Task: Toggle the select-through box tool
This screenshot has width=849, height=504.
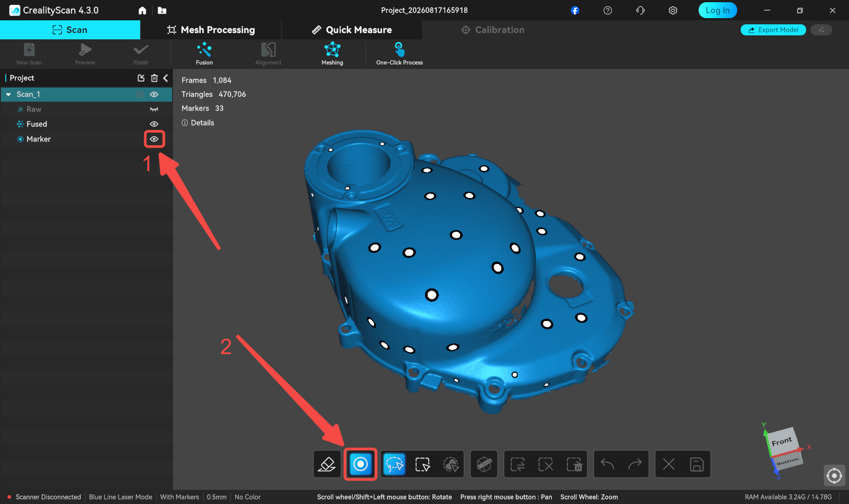Action: [x=484, y=464]
